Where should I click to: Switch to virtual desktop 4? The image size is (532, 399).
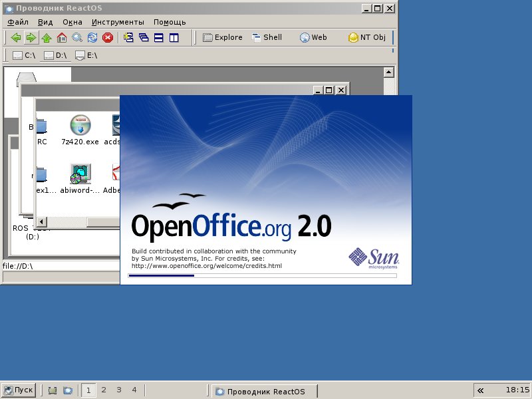[134, 390]
